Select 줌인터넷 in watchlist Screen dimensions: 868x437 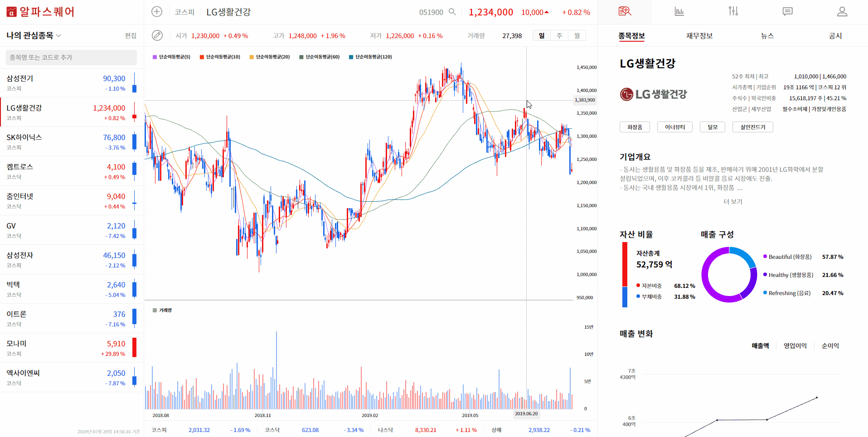[x=72, y=201]
